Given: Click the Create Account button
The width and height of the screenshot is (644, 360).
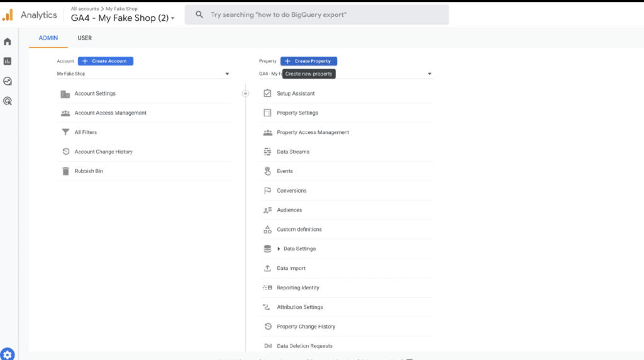Looking at the screenshot, I should tap(106, 61).
